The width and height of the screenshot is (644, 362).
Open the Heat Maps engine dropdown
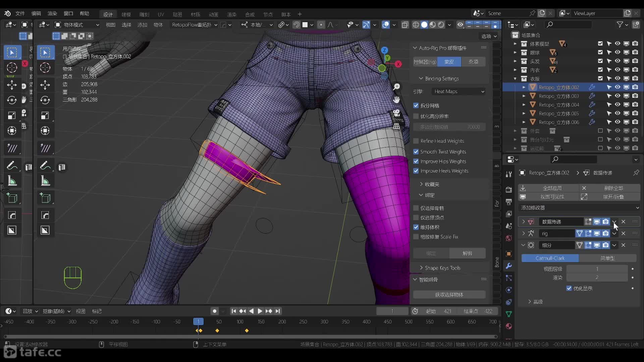tap(459, 92)
